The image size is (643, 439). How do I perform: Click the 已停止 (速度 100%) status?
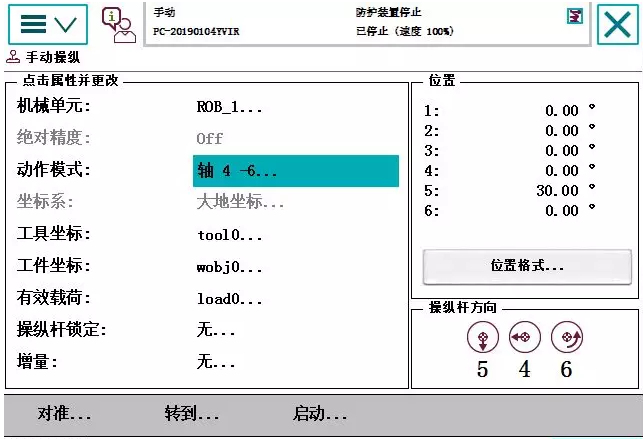405,31
